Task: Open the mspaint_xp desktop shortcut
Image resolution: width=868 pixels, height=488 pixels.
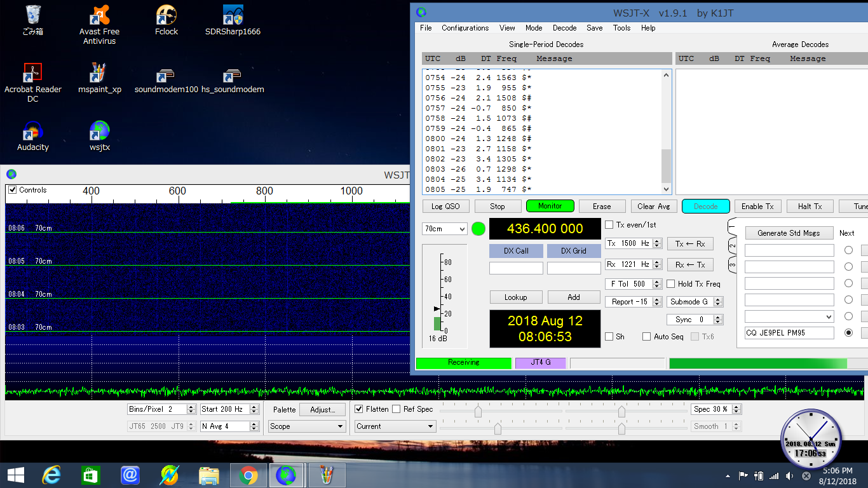Action: (x=99, y=78)
